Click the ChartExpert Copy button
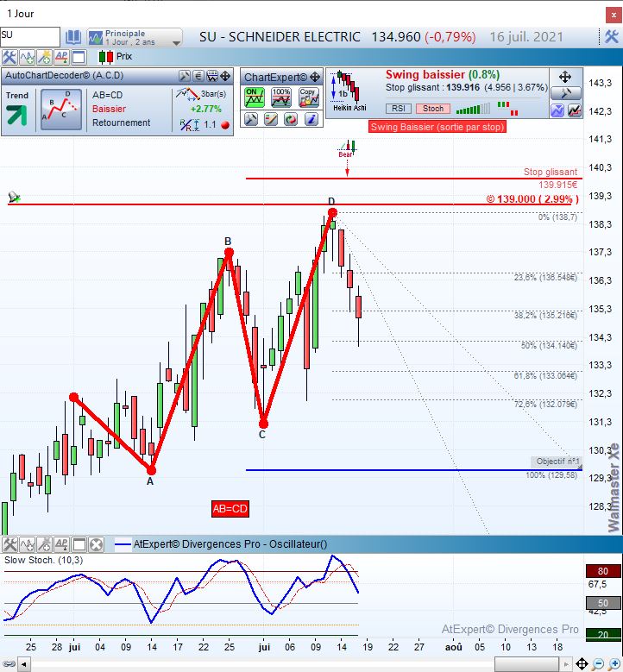Image resolution: width=623 pixels, height=672 pixels. pos(309,97)
